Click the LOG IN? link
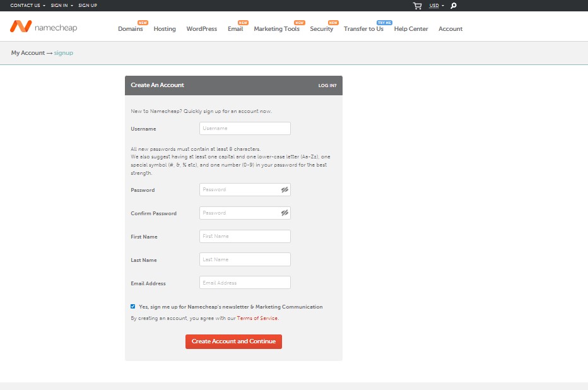Viewport: 588px width, 390px height. 327,85
